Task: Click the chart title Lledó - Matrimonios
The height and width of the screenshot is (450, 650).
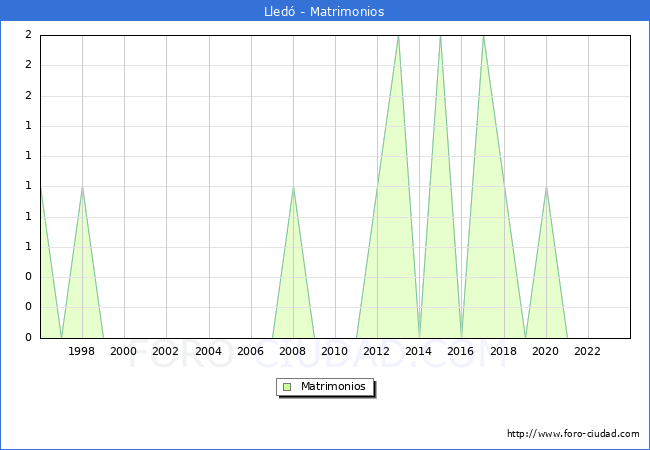Action: pyautogui.click(x=325, y=11)
